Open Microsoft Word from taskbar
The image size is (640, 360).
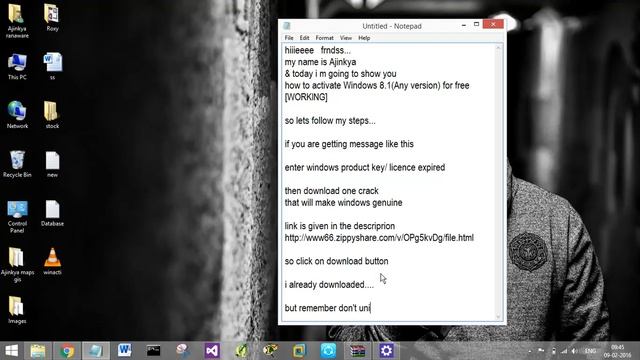[124, 351]
